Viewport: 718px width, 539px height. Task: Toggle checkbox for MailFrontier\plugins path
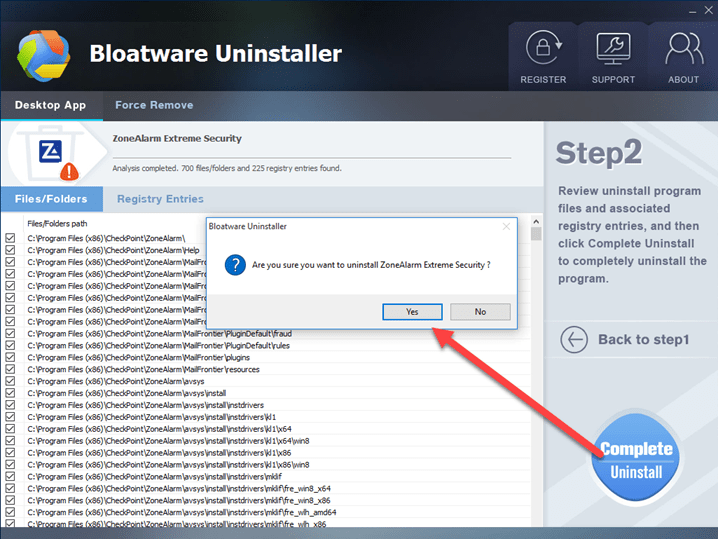click(x=10, y=357)
